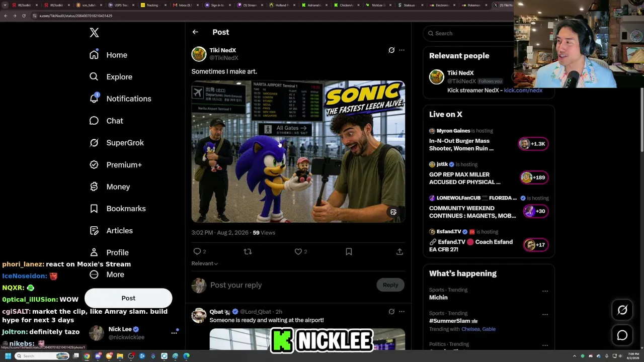The height and width of the screenshot is (362, 644).
Task: Click the Grok edit icon on the image
Action: pos(393,212)
